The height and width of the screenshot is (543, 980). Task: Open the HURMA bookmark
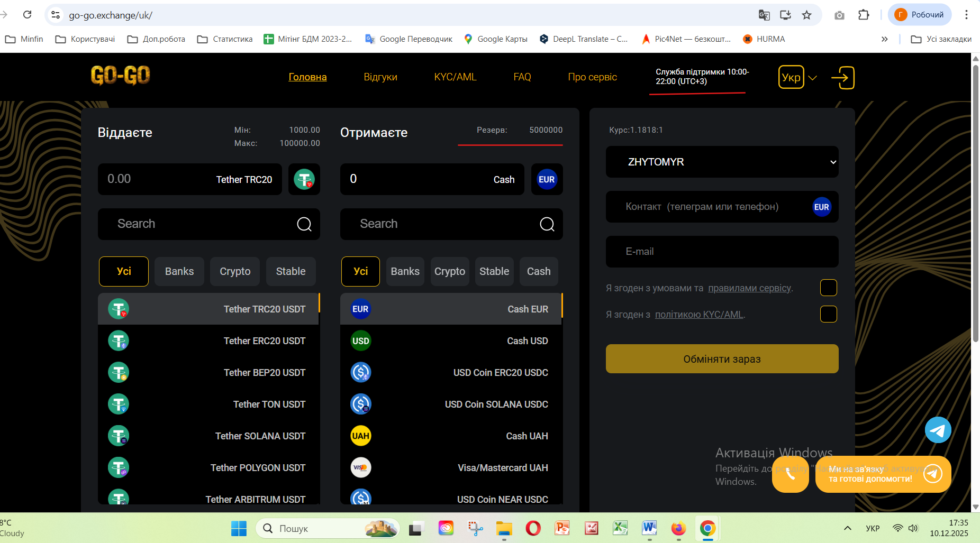click(764, 39)
